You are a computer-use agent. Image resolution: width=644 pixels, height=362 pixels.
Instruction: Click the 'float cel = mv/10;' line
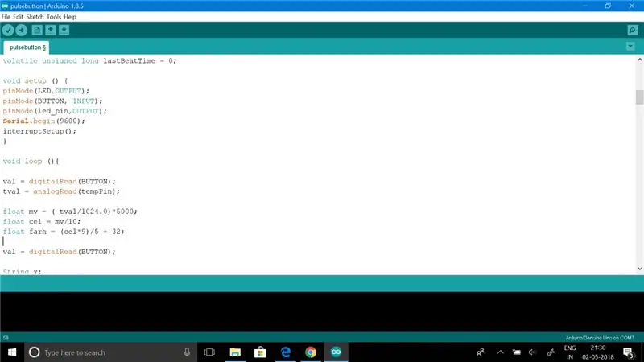pos(42,222)
